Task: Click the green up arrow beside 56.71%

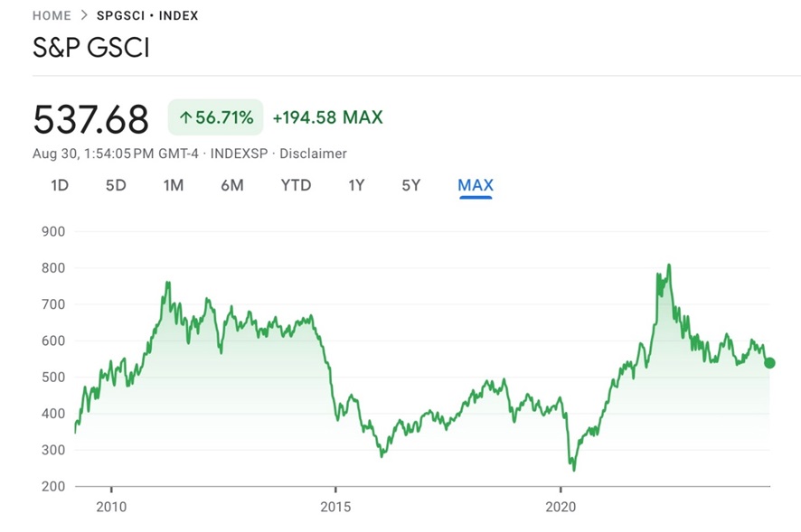Action: 185,117
